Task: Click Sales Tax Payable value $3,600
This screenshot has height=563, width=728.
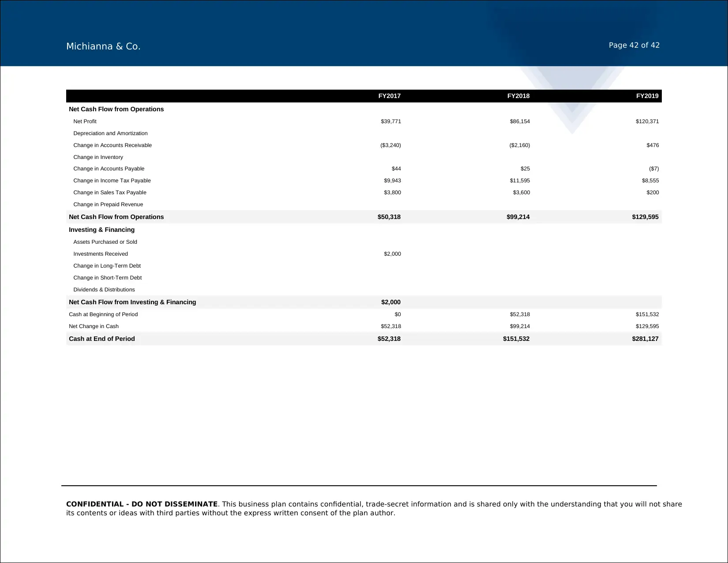Action: pos(521,193)
